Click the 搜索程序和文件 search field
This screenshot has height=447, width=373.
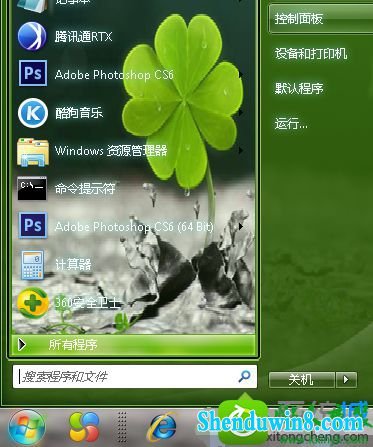[x=135, y=376]
